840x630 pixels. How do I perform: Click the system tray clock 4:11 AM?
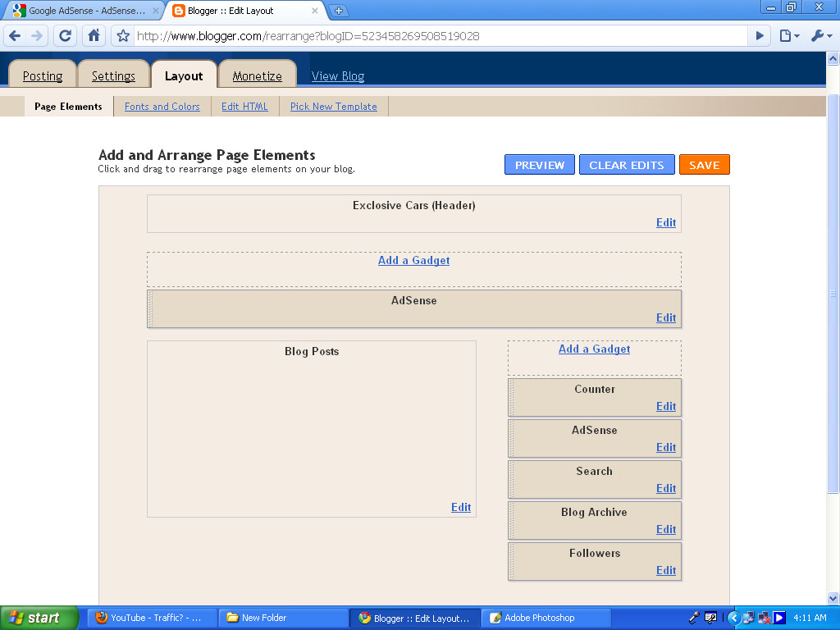pyautogui.click(x=810, y=618)
